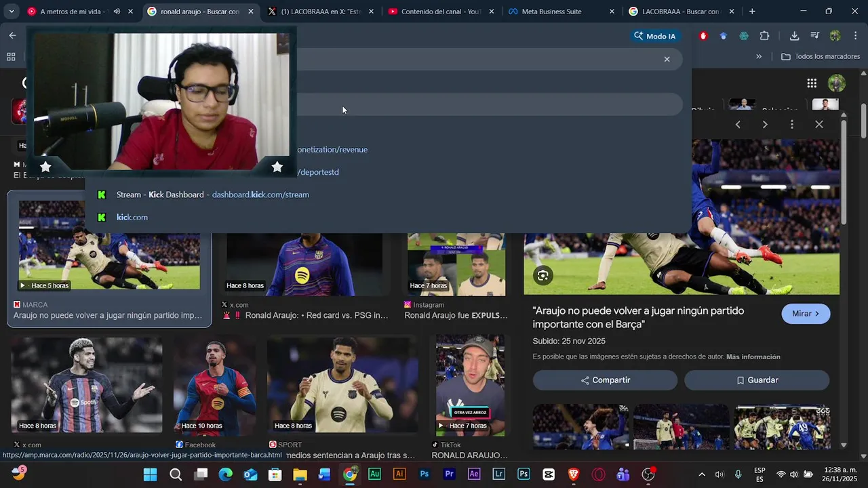
Task: Mute audio on A metros tab
Action: tap(117, 12)
